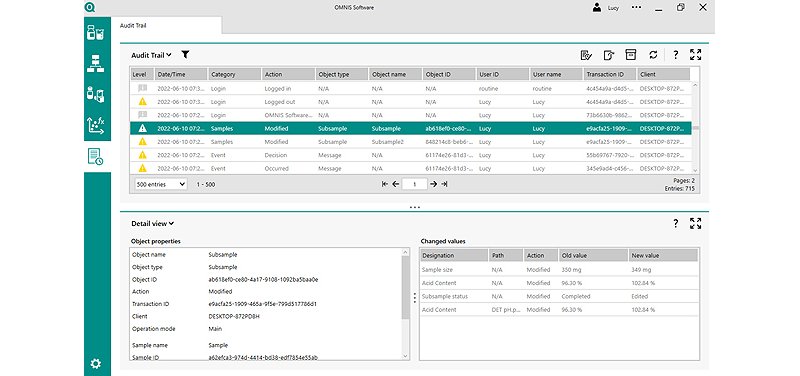Click the Designation column header

pyautogui.click(x=454, y=255)
